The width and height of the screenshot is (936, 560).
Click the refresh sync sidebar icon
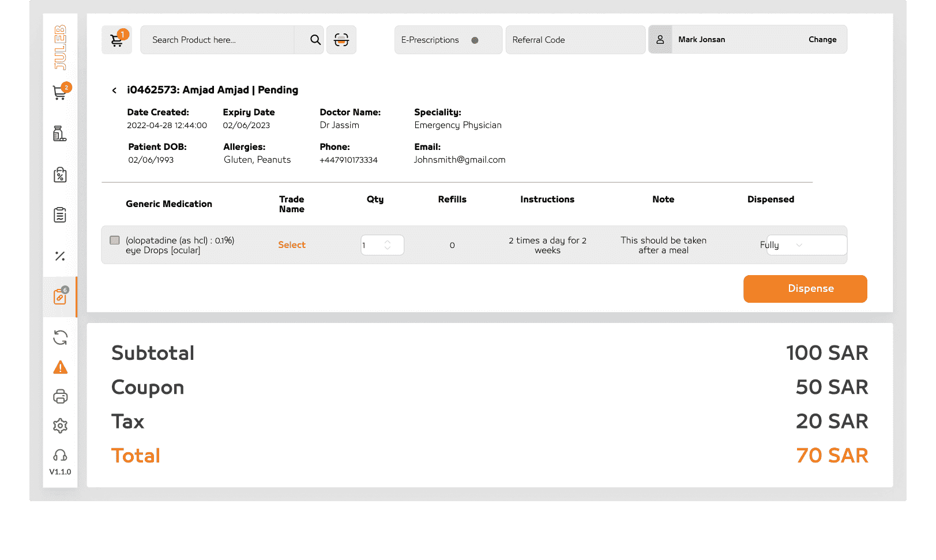point(60,337)
